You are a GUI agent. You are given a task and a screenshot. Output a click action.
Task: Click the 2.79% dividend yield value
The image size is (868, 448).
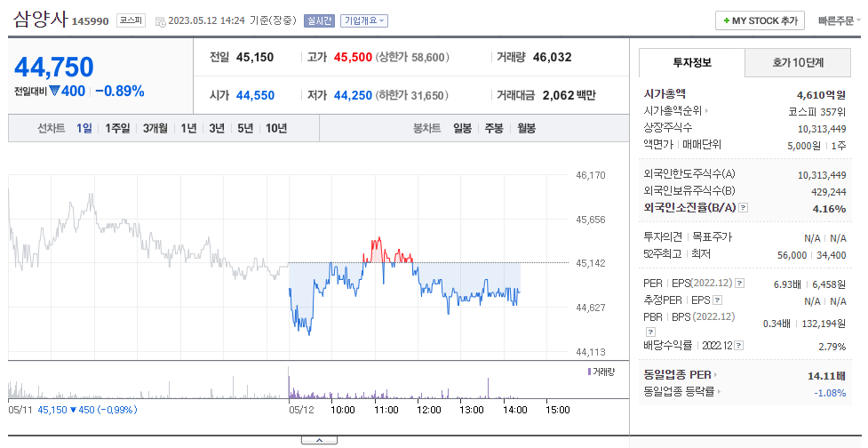[832, 347]
